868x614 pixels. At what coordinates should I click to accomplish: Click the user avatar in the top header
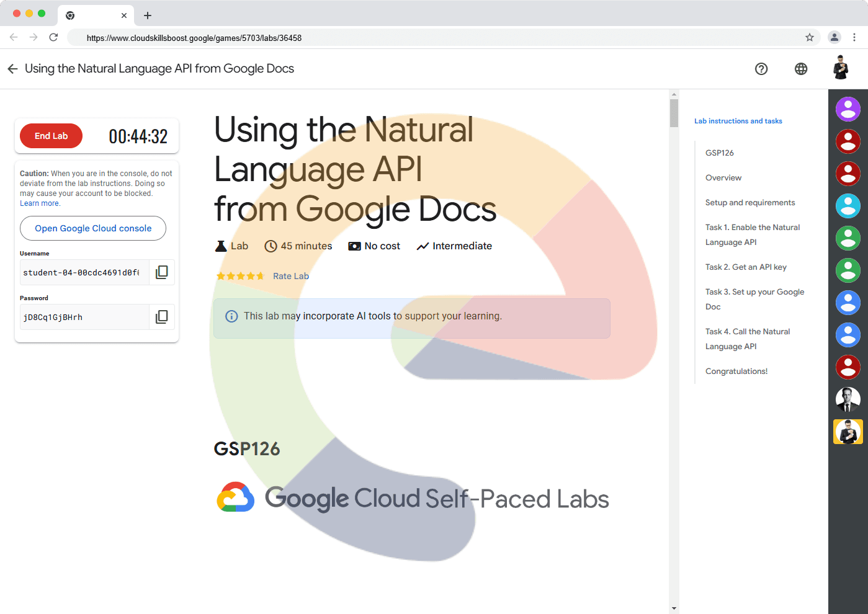[841, 68]
